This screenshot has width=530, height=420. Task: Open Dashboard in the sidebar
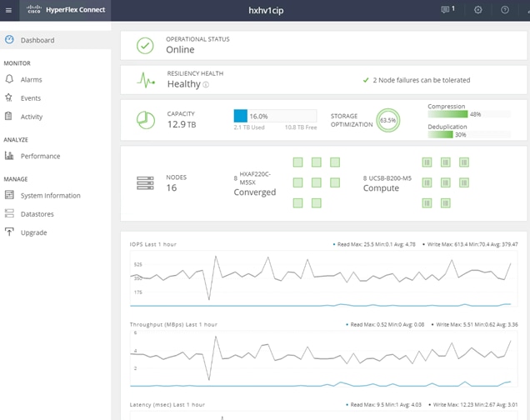point(56,40)
